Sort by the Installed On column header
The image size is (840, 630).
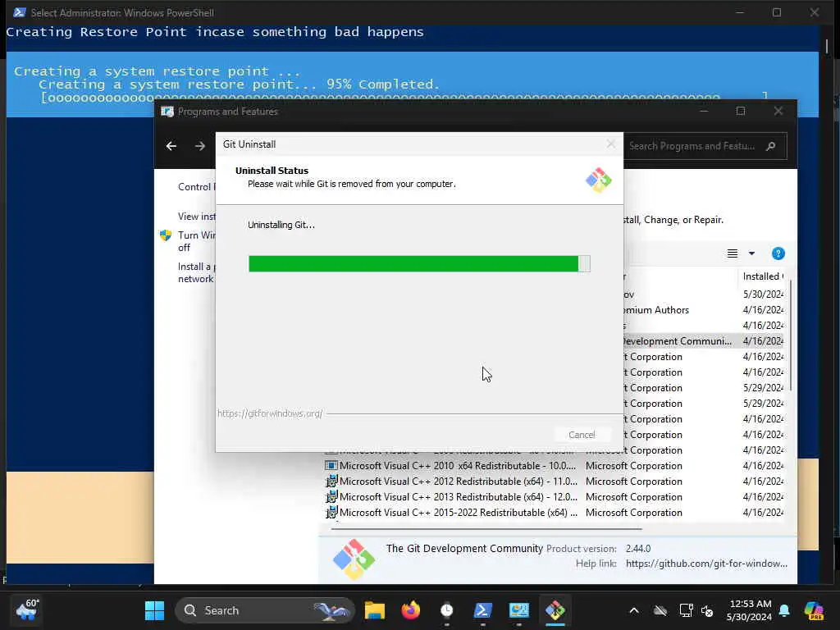coord(763,276)
